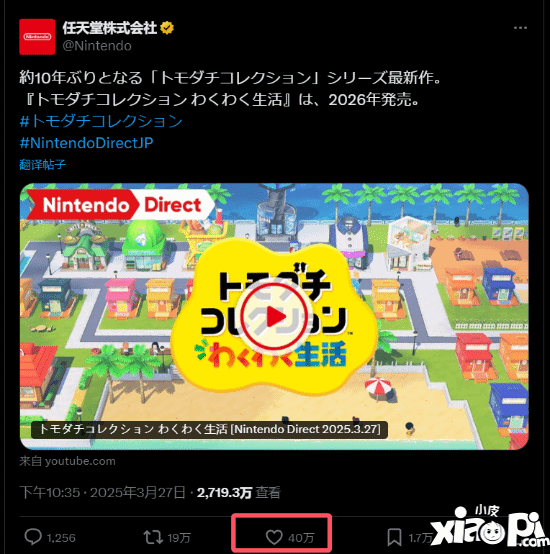The image size is (550, 554).
Task: Open the three-dot more options menu
Action: pos(520,28)
